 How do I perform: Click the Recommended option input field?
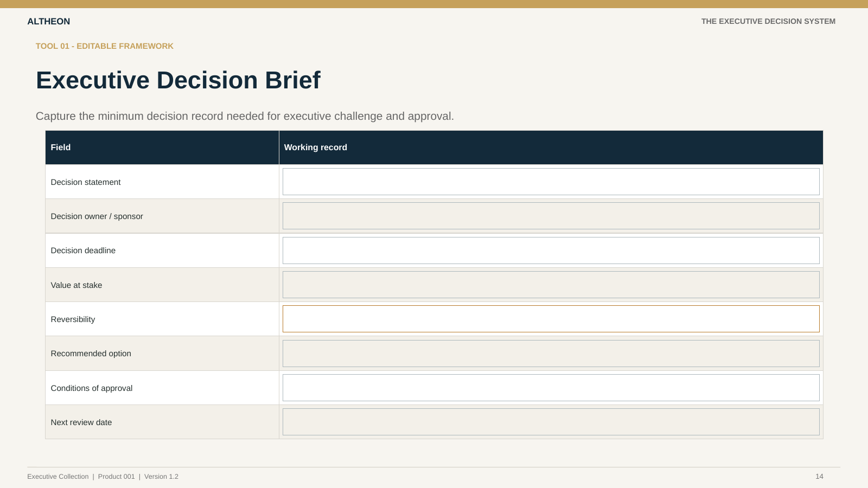coord(551,354)
